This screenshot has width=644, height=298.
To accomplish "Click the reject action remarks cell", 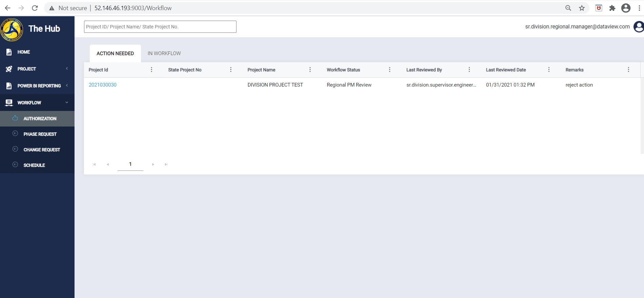I will (579, 85).
